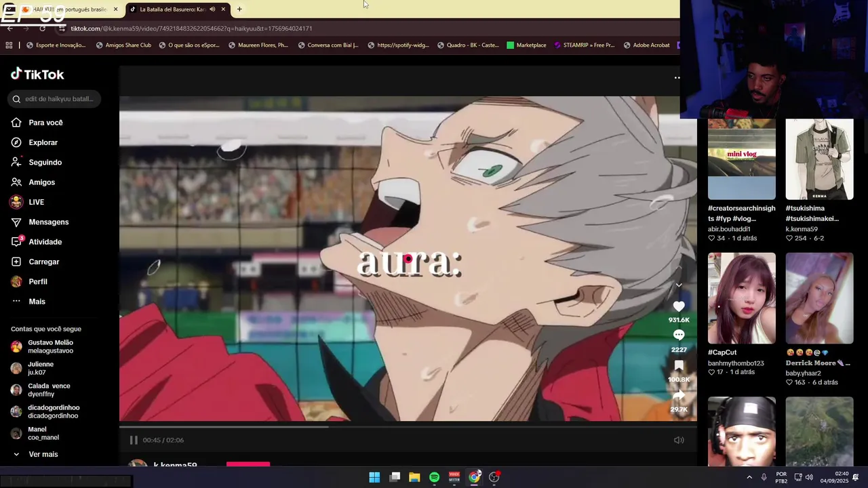Open banhmythombo123 author link
The image size is (868, 488).
coord(736,363)
